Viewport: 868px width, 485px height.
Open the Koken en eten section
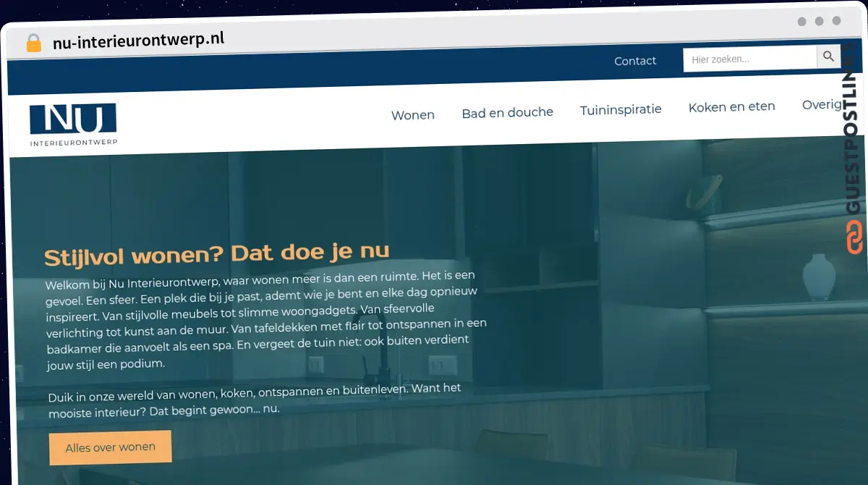click(x=731, y=107)
